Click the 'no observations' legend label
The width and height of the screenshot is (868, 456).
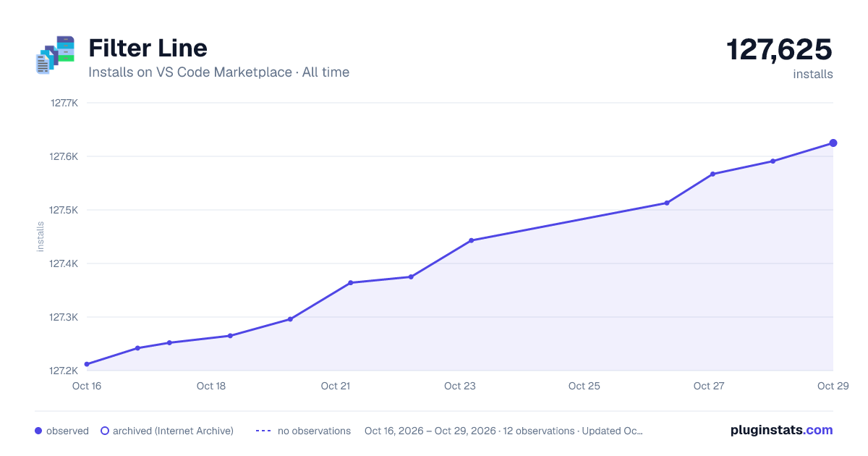[314, 431]
